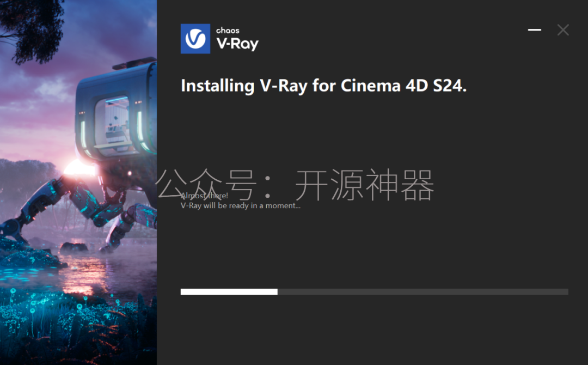
Task: Click the vertical green light on pod
Action: [x=83, y=134]
